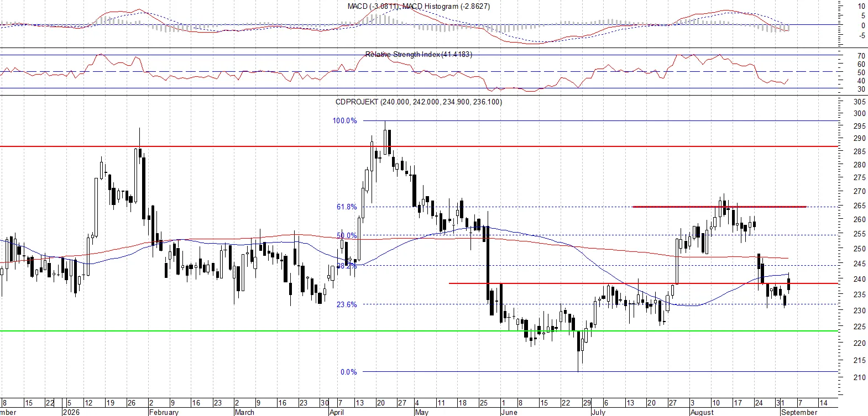
Task: Select the 61.8% Fibonacci level label
Action: tap(347, 207)
